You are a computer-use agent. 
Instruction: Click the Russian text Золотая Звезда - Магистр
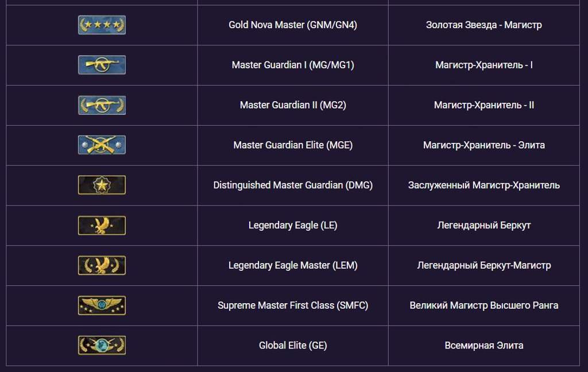click(x=483, y=25)
